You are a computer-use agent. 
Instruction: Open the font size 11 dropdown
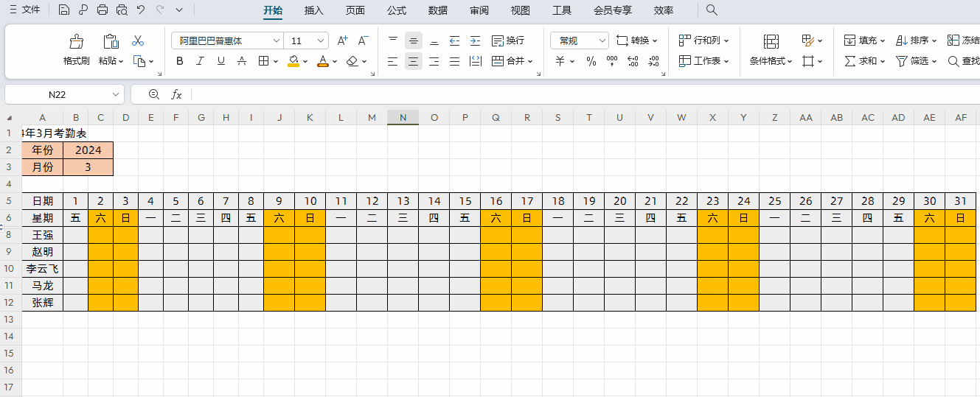pos(321,41)
